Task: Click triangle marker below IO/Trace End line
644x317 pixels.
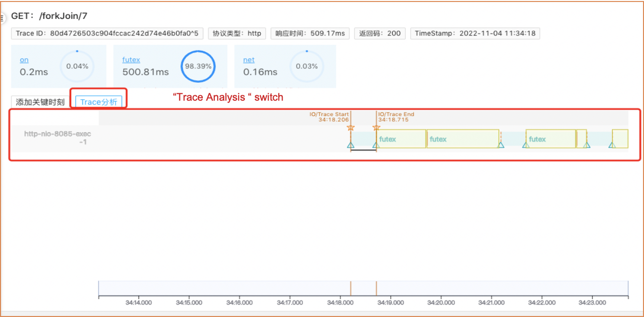Action: (x=376, y=145)
